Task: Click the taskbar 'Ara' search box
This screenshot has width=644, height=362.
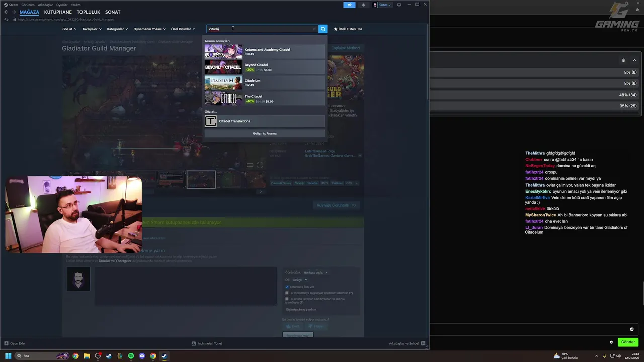Action: pos(42,356)
